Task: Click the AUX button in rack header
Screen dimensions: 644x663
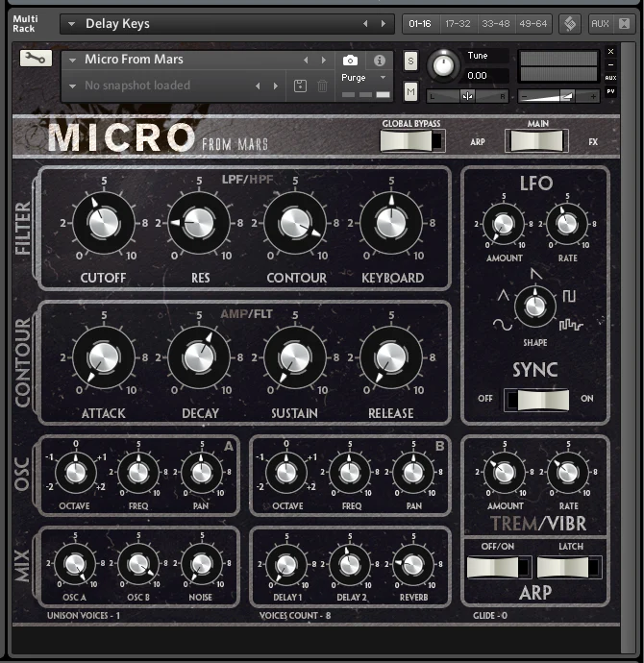Action: click(x=600, y=24)
